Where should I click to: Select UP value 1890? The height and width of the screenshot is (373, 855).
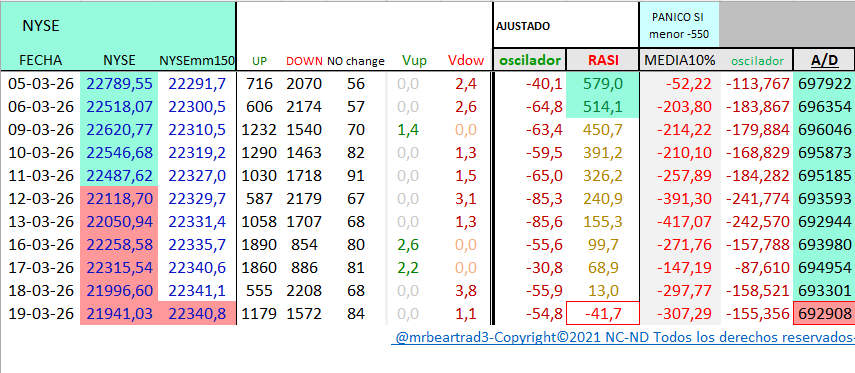[x=259, y=245]
